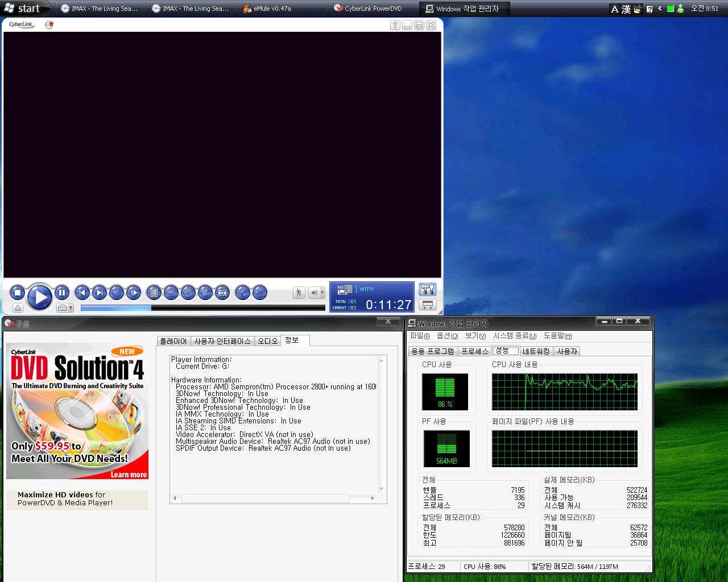Click the large Play button in PowerDVD
The width and height of the screenshot is (728, 582).
tap(40, 296)
